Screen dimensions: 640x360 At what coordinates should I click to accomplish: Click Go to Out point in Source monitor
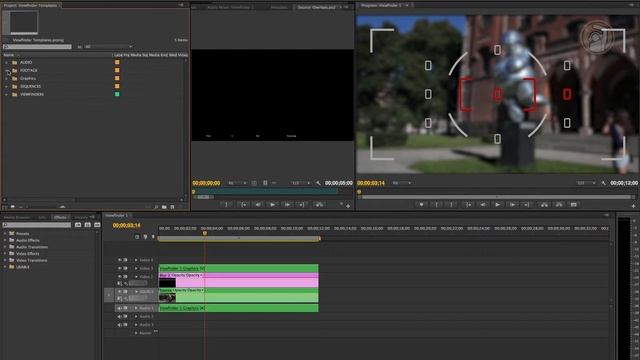click(302, 205)
